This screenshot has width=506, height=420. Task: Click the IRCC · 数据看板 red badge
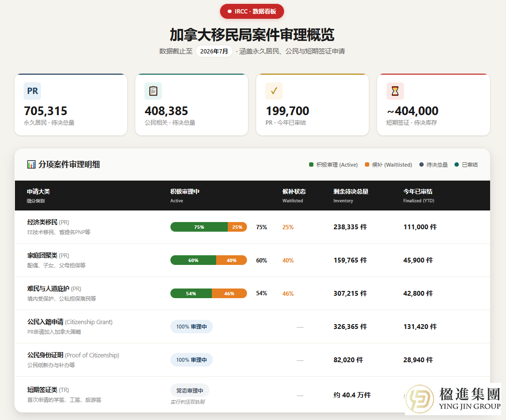click(252, 11)
